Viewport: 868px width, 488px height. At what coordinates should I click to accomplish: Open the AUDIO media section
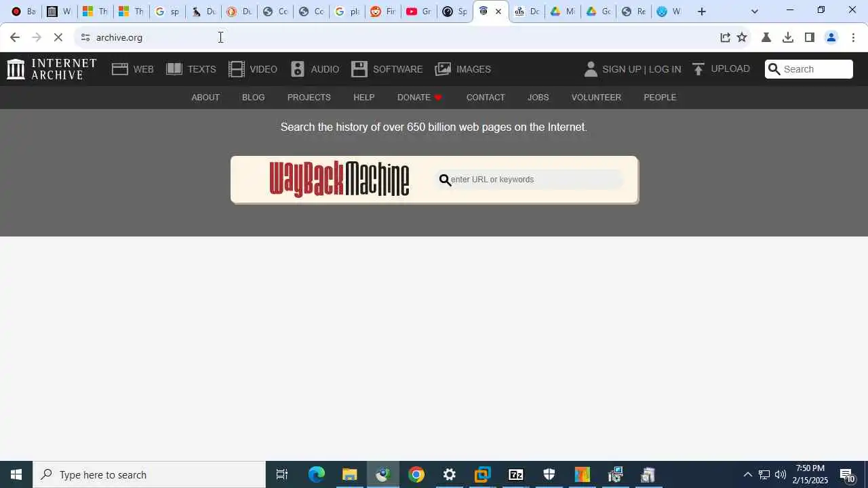(315, 69)
